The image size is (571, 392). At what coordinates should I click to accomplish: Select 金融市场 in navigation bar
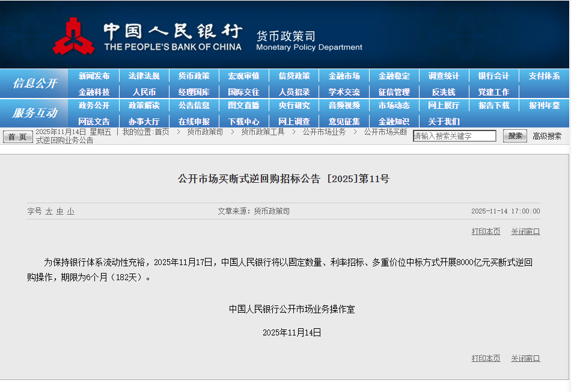[344, 76]
